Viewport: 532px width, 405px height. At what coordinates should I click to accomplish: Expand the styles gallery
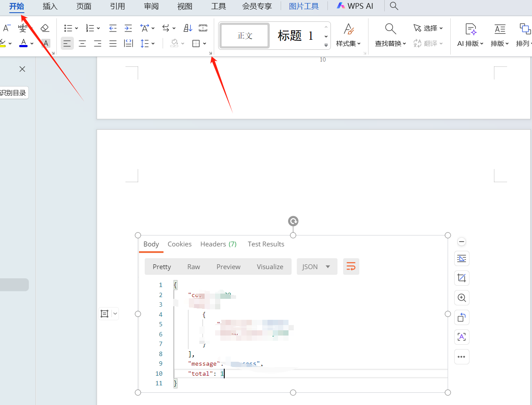326,45
